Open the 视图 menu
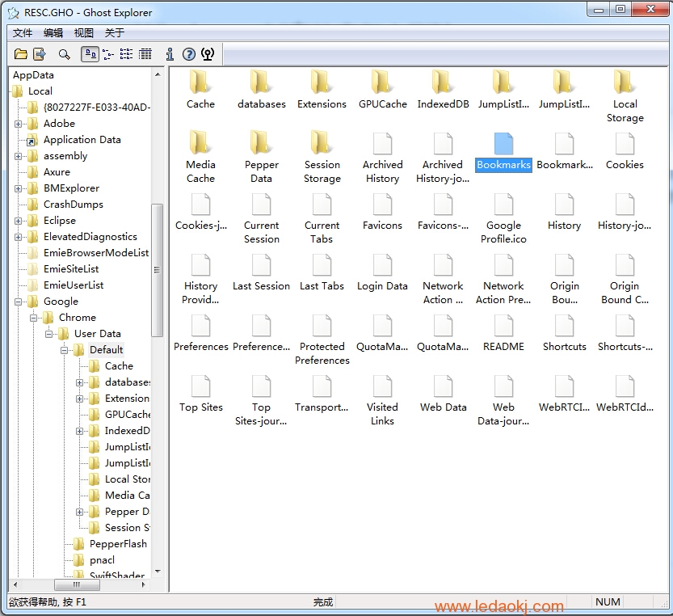The height and width of the screenshot is (616, 673). (84, 33)
